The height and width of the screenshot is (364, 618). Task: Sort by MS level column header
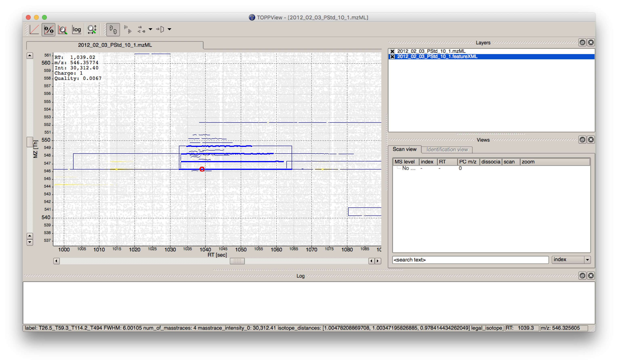[x=406, y=162]
